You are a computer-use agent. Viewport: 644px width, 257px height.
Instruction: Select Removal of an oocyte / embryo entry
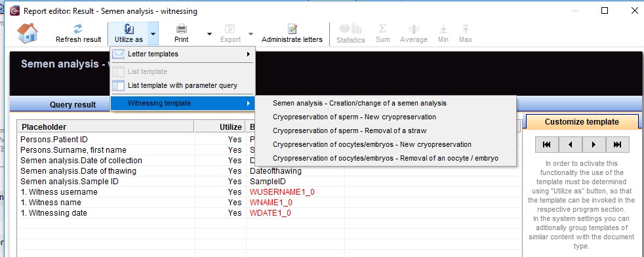tap(386, 158)
